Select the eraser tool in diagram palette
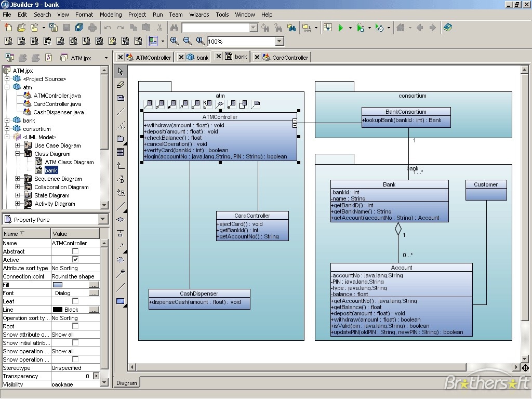 pos(121,85)
